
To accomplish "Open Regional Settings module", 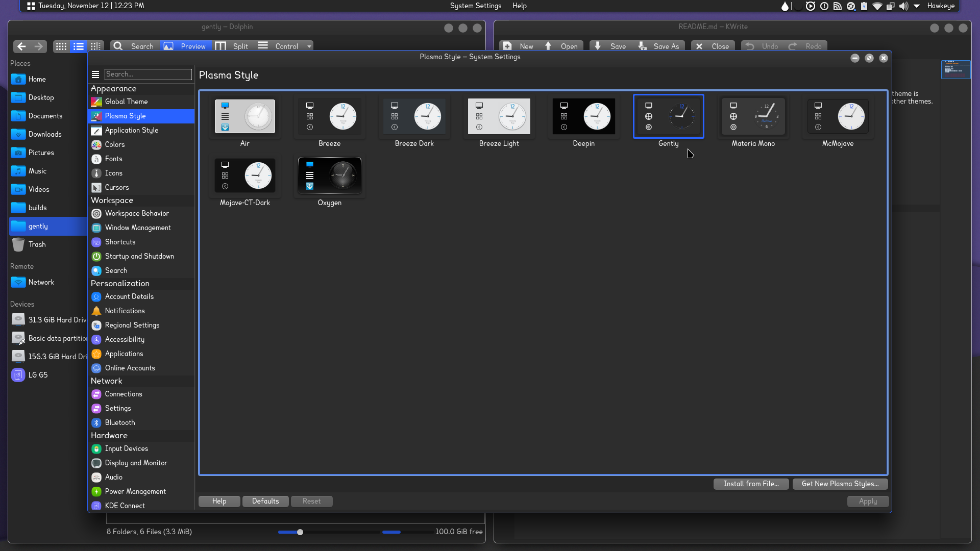I will (141, 325).
